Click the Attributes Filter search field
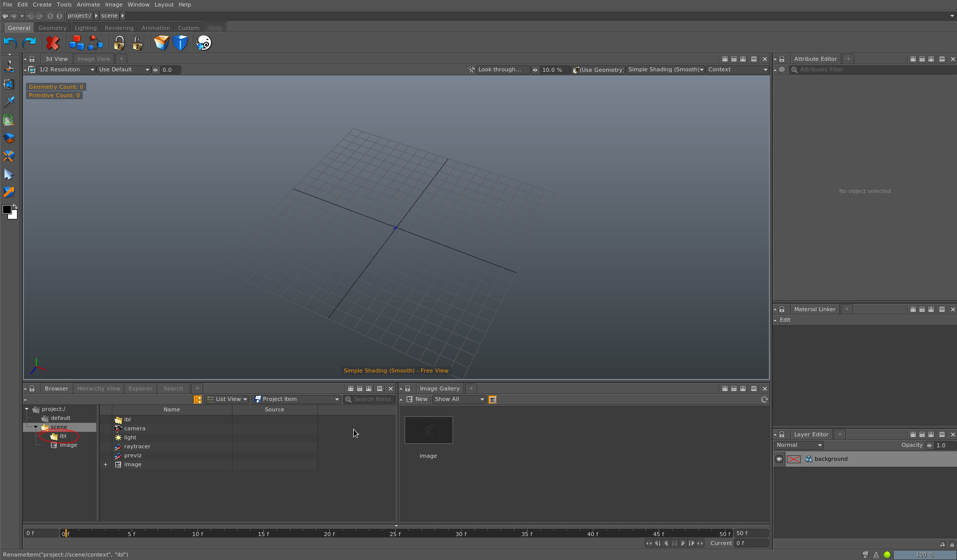 click(873, 70)
